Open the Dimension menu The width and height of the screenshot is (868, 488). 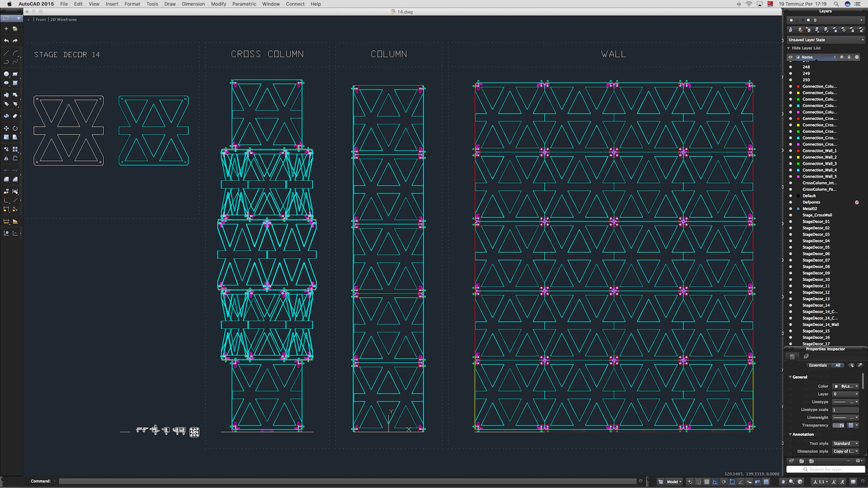coord(193,4)
